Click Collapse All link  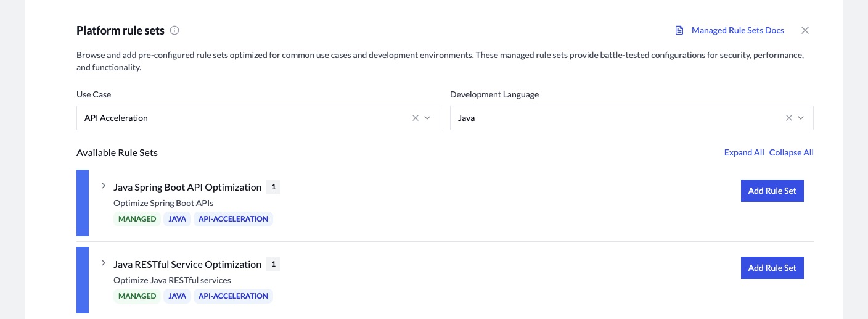(x=792, y=152)
